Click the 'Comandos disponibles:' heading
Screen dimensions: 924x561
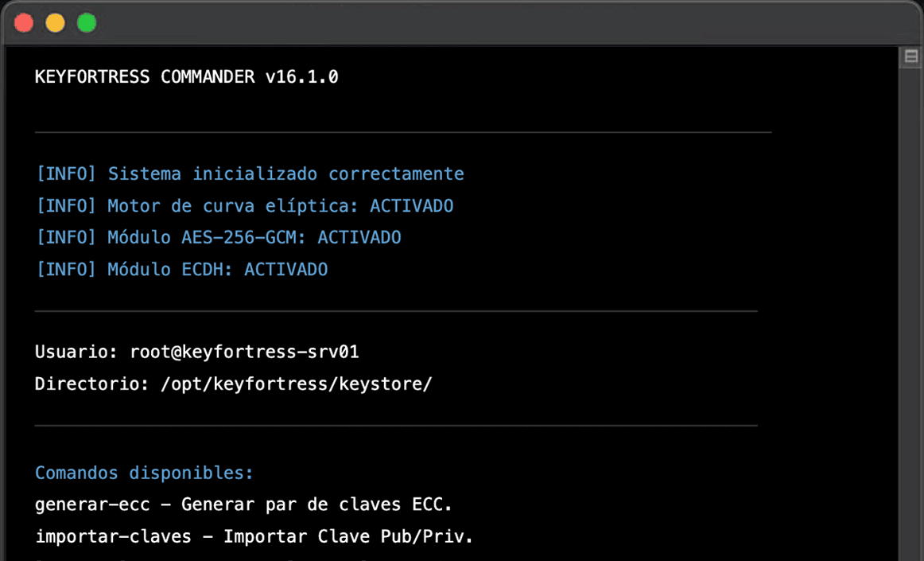pos(144,473)
